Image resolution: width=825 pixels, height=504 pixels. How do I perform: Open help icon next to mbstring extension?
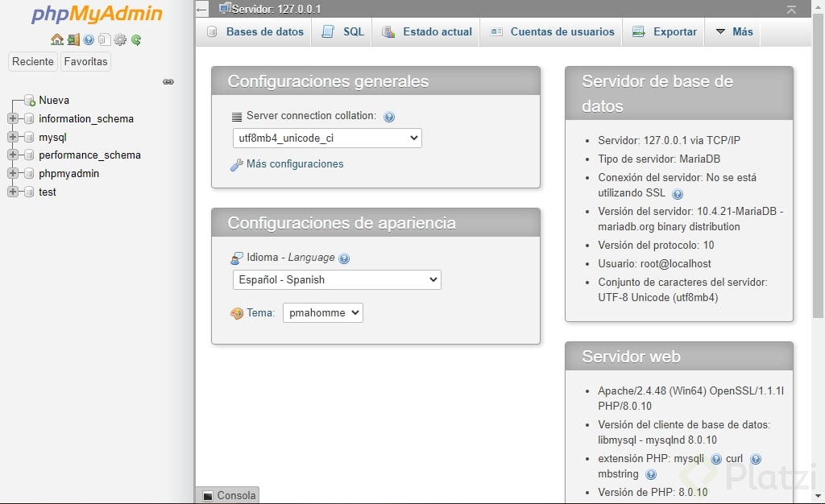[651, 474]
